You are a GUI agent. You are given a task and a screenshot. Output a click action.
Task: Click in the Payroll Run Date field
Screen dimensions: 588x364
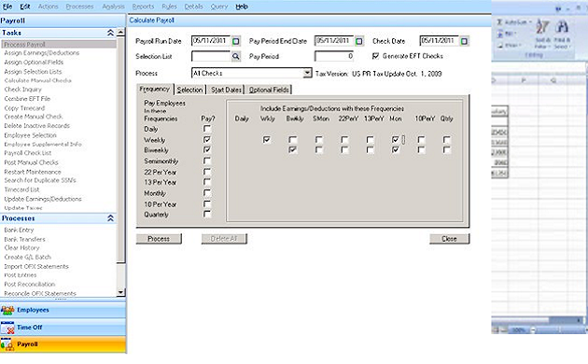pyautogui.click(x=211, y=40)
